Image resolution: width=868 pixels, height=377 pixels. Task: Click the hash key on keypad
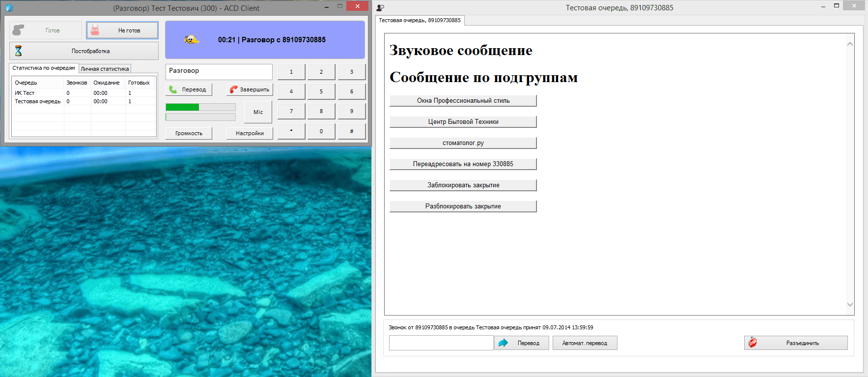click(352, 131)
